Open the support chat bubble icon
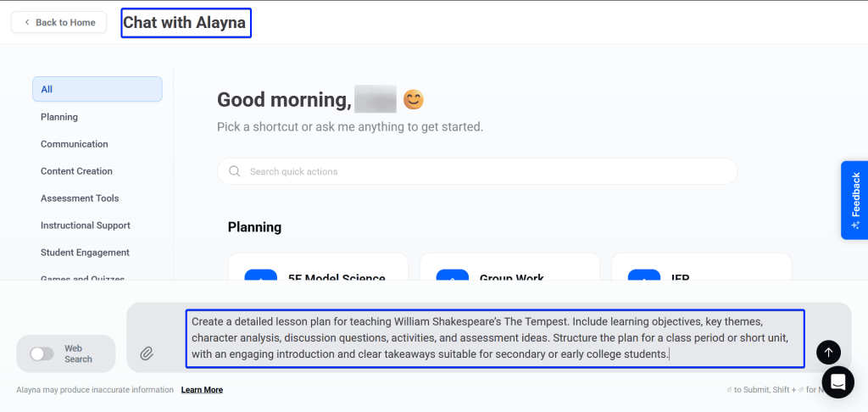This screenshot has width=868, height=412. (x=837, y=382)
